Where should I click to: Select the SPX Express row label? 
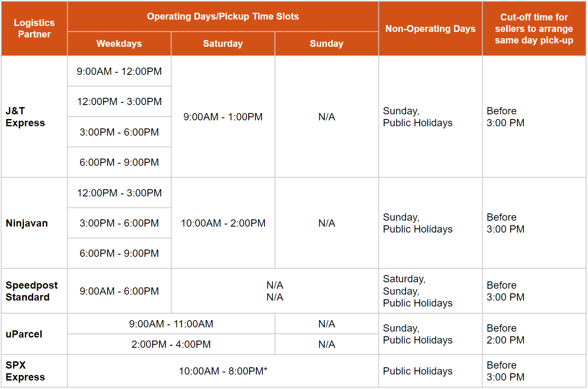(x=25, y=371)
